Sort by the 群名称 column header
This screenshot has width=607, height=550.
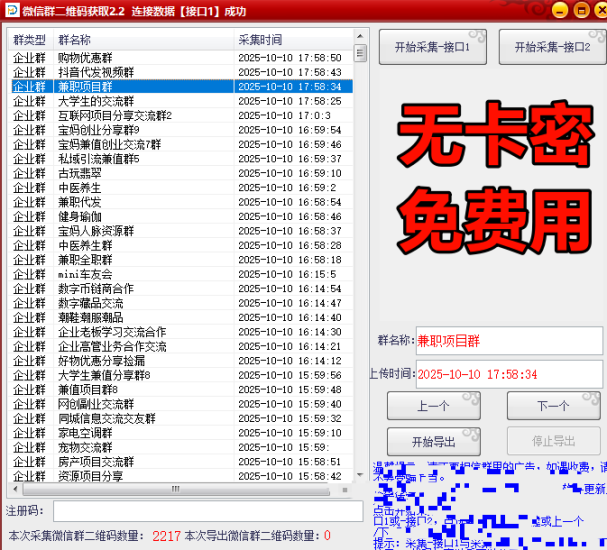tap(143, 39)
